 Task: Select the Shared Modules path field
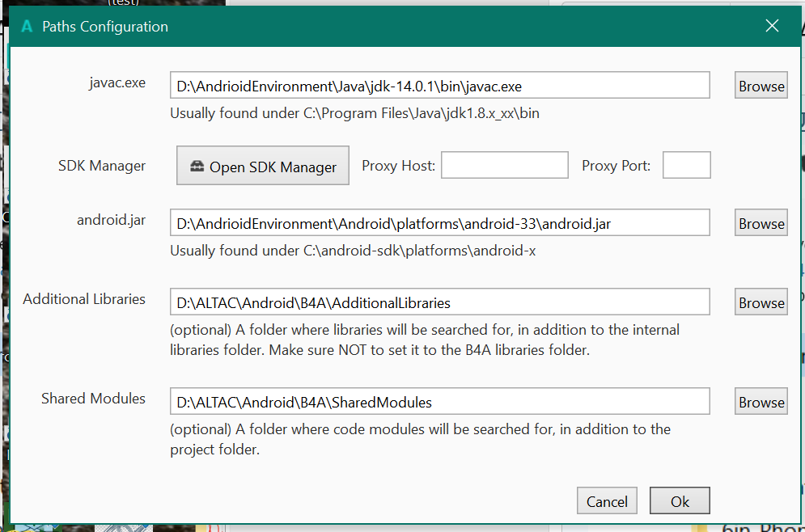[439, 402]
